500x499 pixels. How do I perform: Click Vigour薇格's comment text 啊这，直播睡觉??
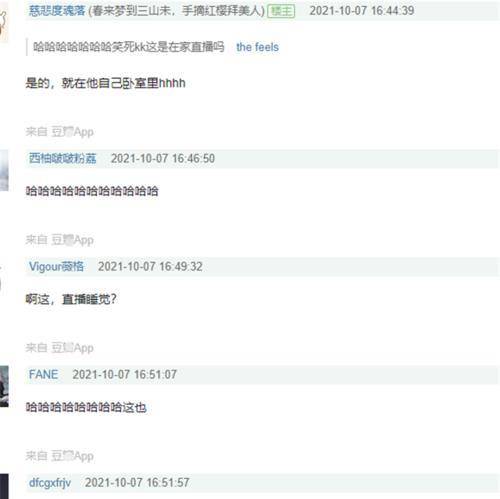coord(71,299)
